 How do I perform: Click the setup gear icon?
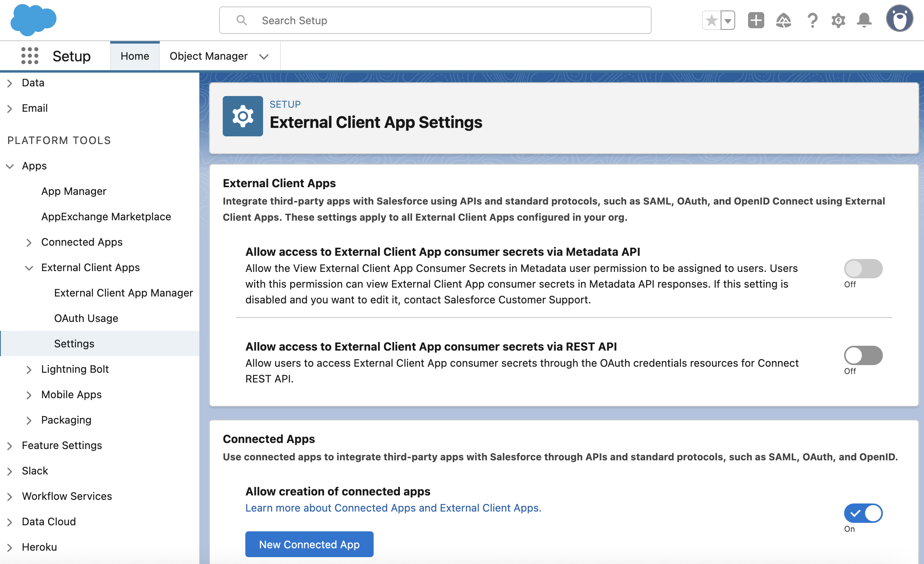[x=838, y=20]
